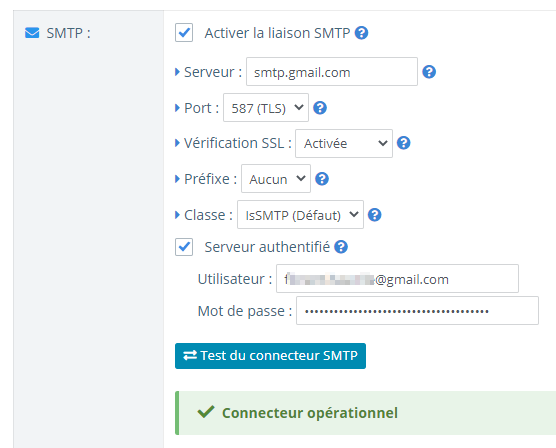Image resolution: width=556 pixels, height=448 pixels.
Task: Click the arrow bullet before Port
Action: pos(178,108)
